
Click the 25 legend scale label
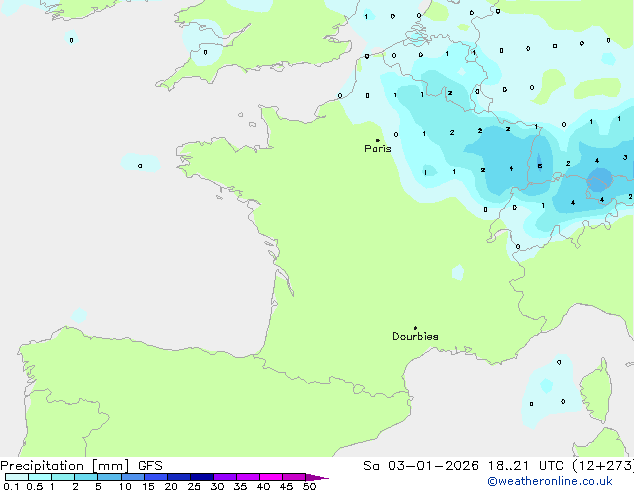coord(194,486)
